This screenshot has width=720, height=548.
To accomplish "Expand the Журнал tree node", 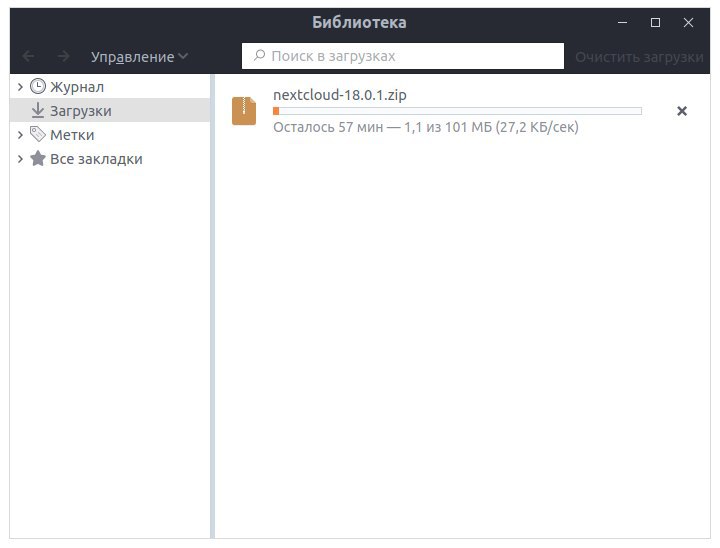I will (x=20, y=87).
